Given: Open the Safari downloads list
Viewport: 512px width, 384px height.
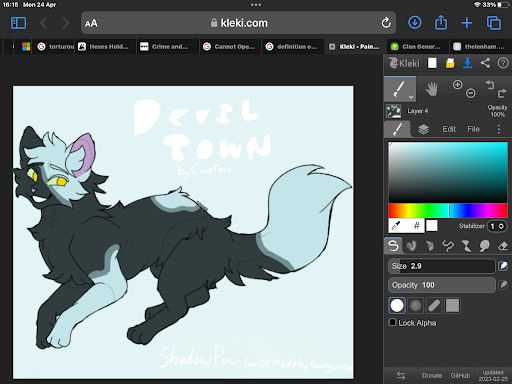Looking at the screenshot, I should (x=415, y=23).
